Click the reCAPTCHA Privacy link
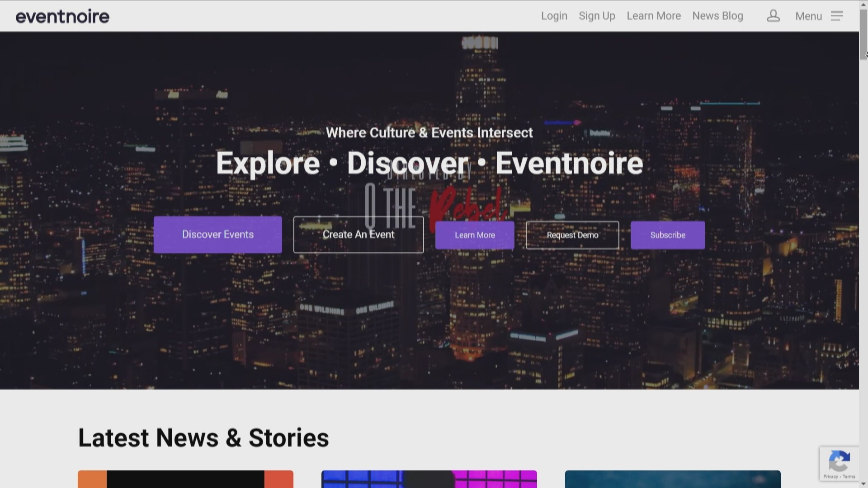The width and height of the screenshot is (868, 488). [x=830, y=477]
